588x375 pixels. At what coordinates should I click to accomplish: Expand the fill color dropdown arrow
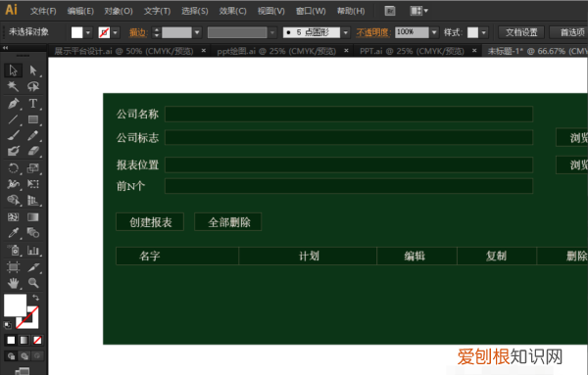(88, 32)
